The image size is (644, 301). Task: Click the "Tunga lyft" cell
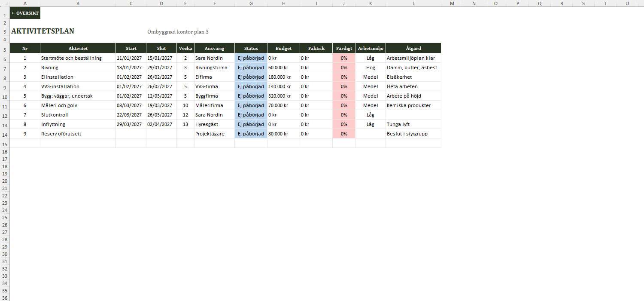point(413,124)
